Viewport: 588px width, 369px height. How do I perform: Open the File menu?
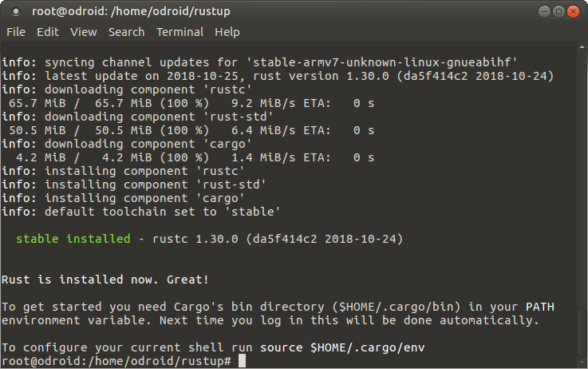[16, 32]
